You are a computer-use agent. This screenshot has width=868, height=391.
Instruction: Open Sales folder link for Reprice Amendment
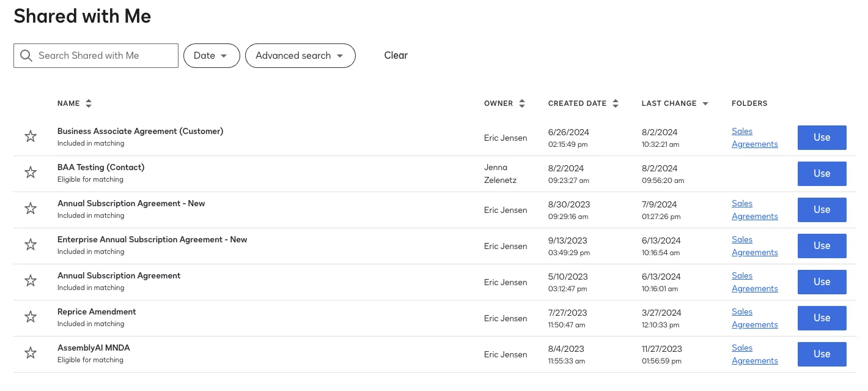click(x=742, y=312)
